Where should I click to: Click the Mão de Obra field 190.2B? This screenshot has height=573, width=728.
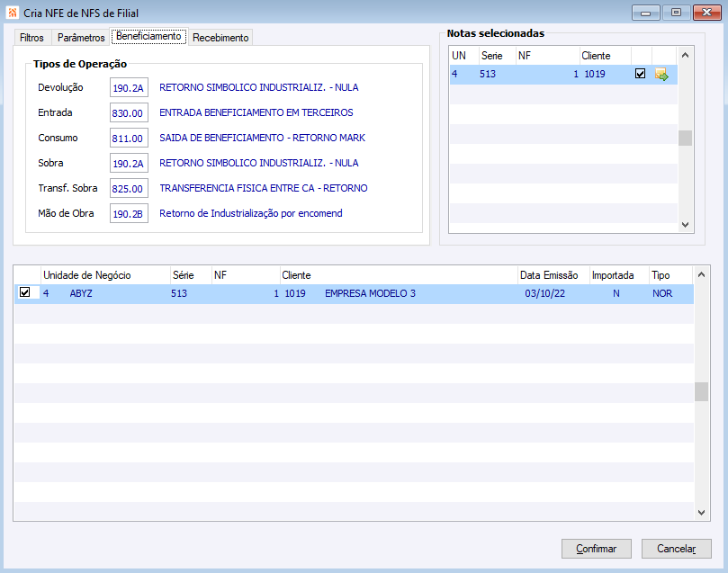tap(129, 213)
